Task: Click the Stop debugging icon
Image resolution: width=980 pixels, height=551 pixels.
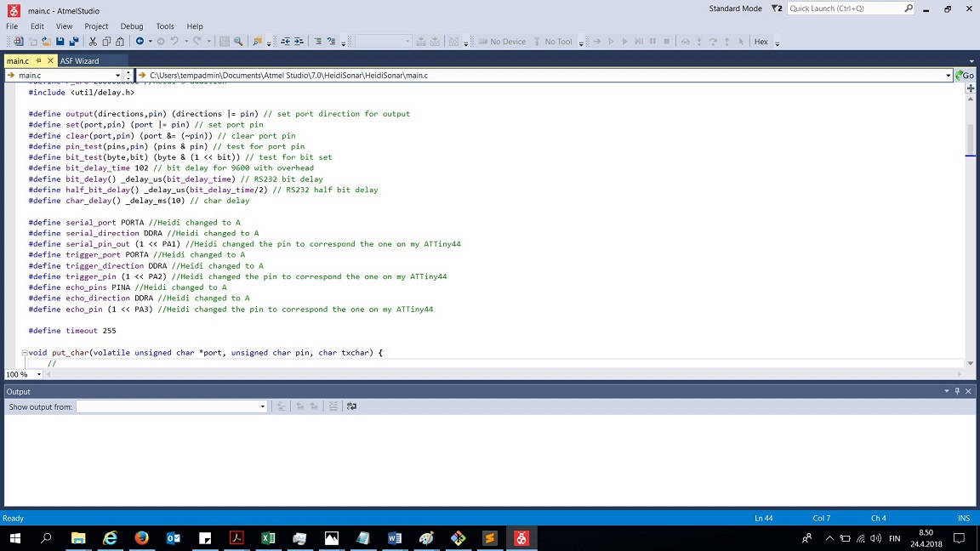Action: click(x=666, y=41)
